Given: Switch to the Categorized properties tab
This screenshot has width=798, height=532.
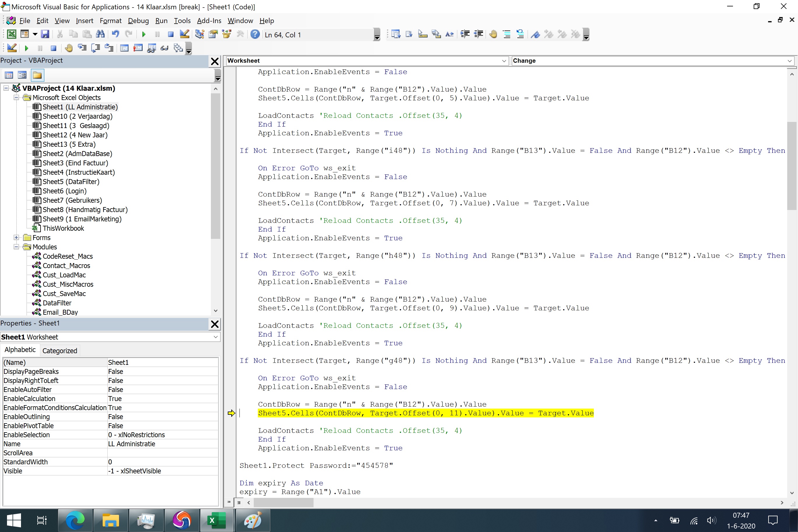Looking at the screenshot, I should click(x=60, y=351).
